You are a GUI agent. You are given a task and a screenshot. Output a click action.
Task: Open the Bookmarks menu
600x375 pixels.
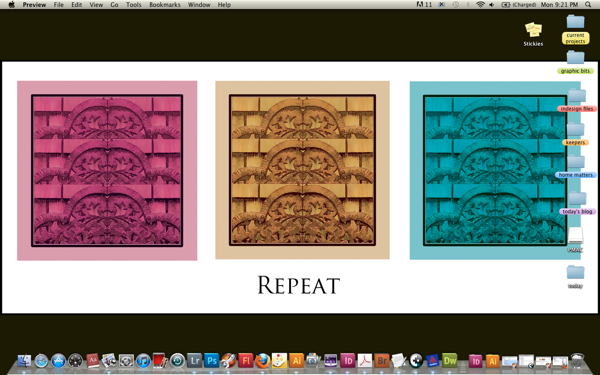coord(165,5)
